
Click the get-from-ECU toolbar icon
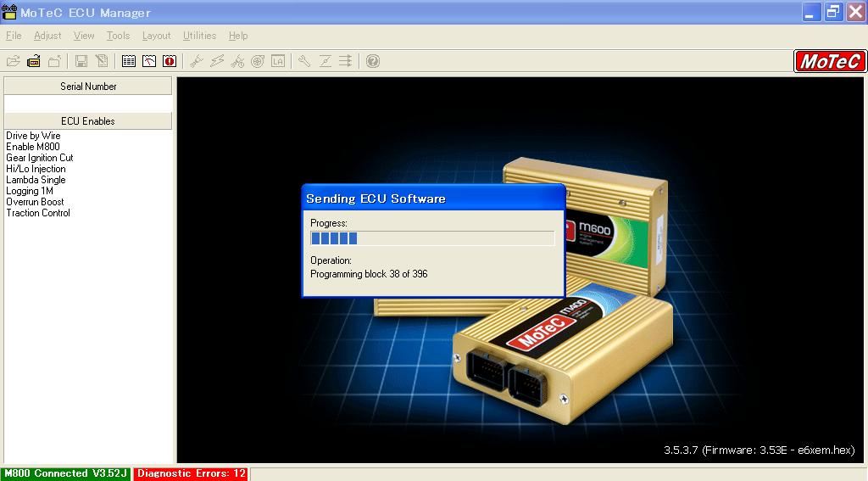pos(34,61)
